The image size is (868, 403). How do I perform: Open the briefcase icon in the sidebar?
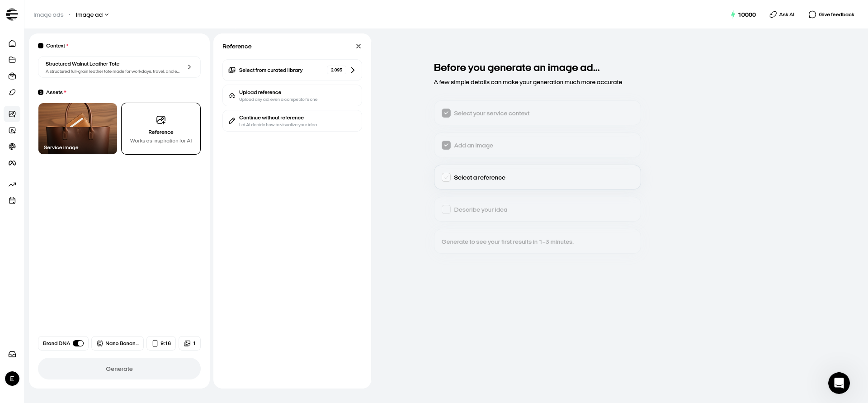pyautogui.click(x=12, y=76)
